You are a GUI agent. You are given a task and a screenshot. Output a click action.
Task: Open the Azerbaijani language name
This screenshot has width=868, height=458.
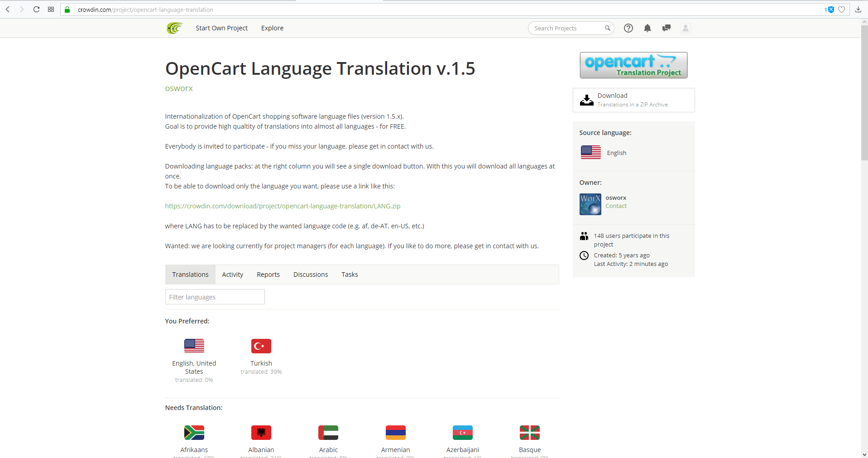[462, 450]
